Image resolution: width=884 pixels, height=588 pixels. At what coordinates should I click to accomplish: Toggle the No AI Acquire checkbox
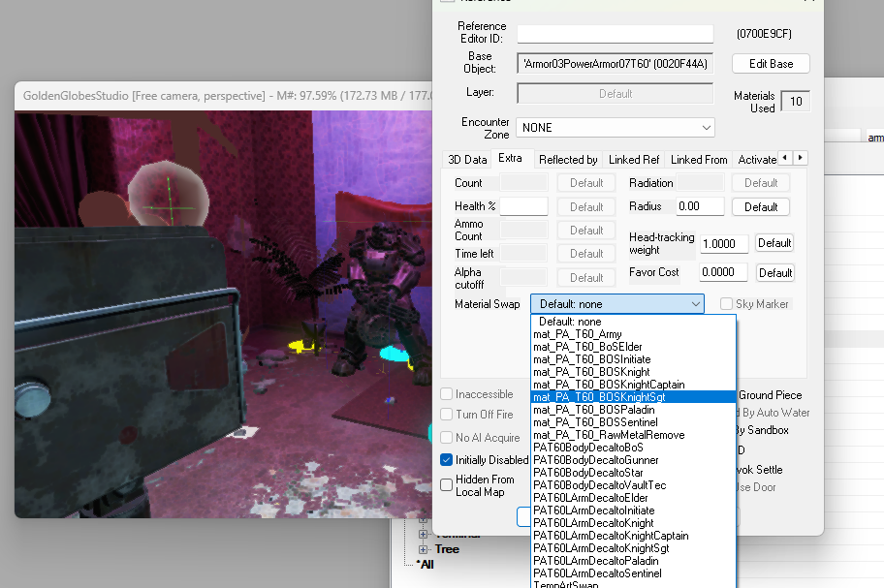[x=447, y=438]
